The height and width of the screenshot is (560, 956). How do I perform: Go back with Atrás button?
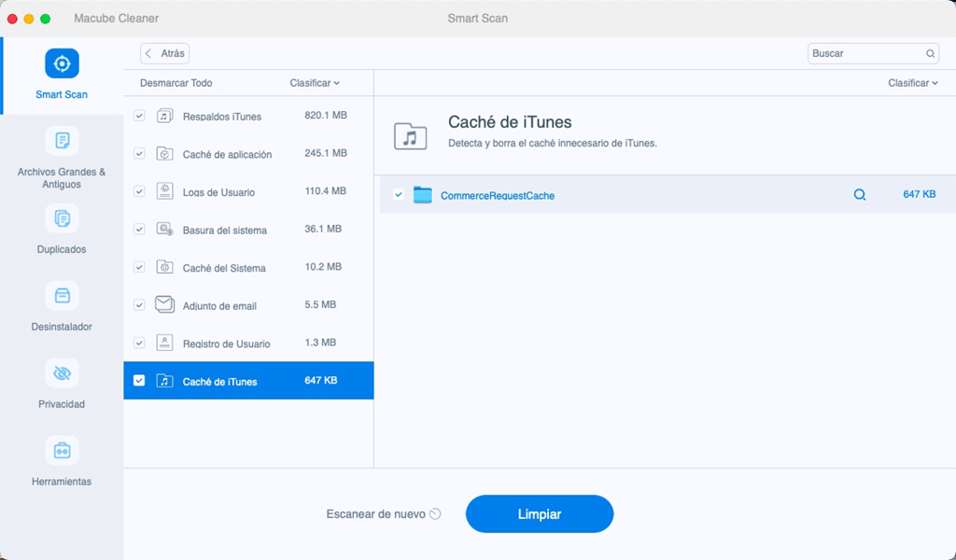coord(164,53)
